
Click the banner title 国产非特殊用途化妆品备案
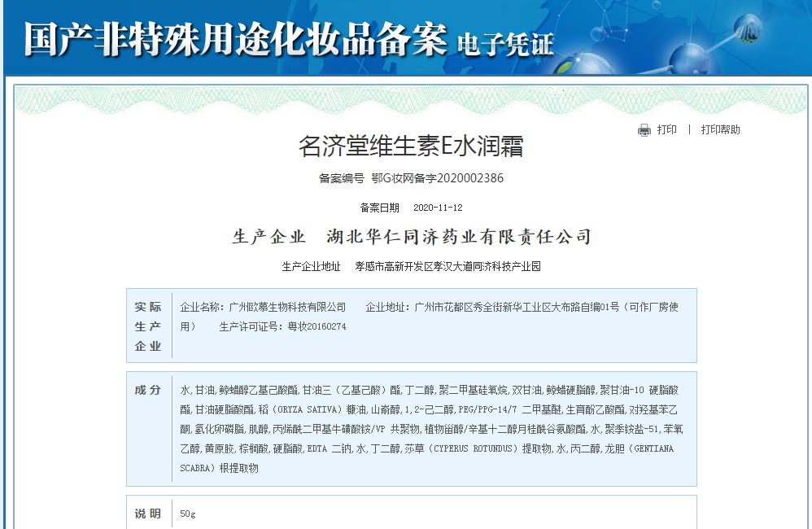(236, 39)
